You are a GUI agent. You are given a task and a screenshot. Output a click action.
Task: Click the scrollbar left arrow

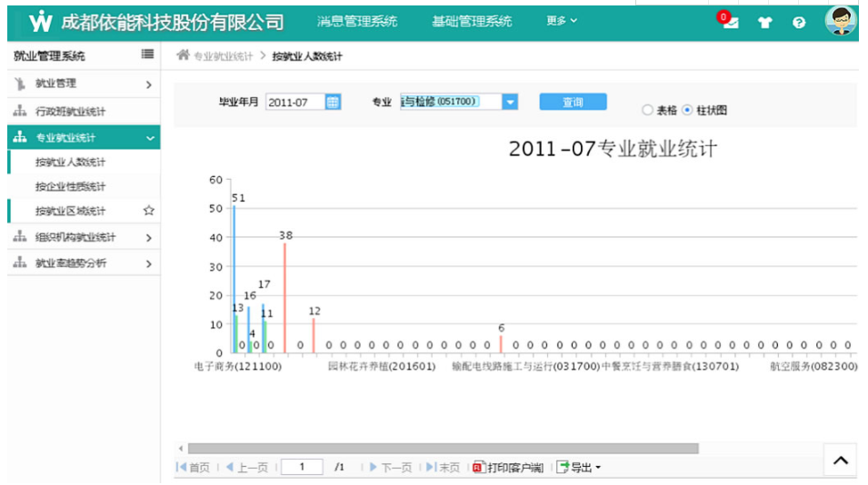[181, 448]
